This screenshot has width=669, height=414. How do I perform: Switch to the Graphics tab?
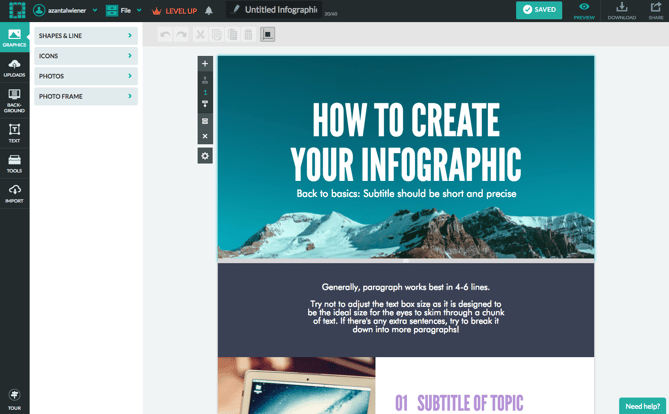[x=14, y=36]
